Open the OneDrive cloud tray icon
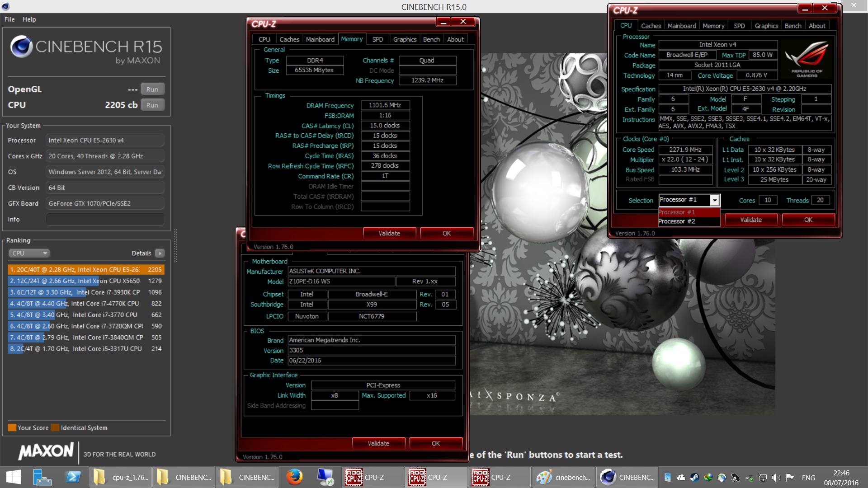Screen dimensions: 868x488 click(681, 477)
